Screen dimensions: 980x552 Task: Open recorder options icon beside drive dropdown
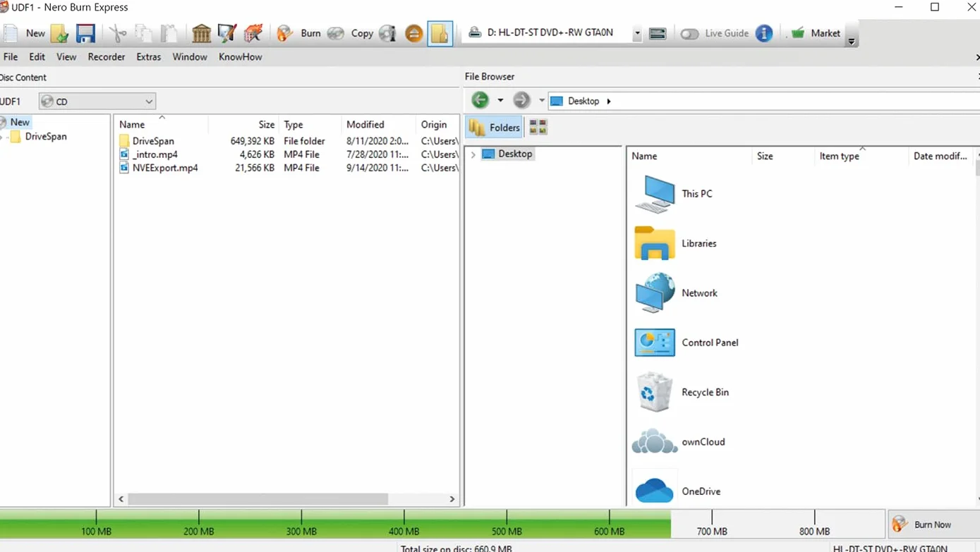coord(658,33)
